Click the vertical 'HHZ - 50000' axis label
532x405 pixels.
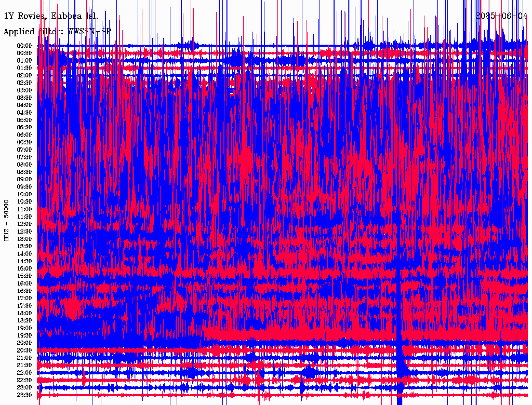[7, 220]
